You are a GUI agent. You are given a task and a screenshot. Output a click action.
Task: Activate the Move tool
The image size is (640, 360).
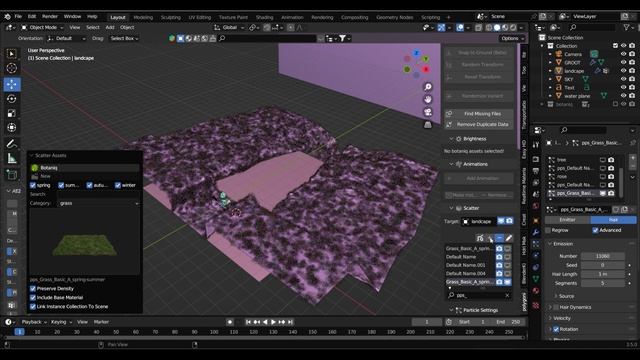(12, 84)
